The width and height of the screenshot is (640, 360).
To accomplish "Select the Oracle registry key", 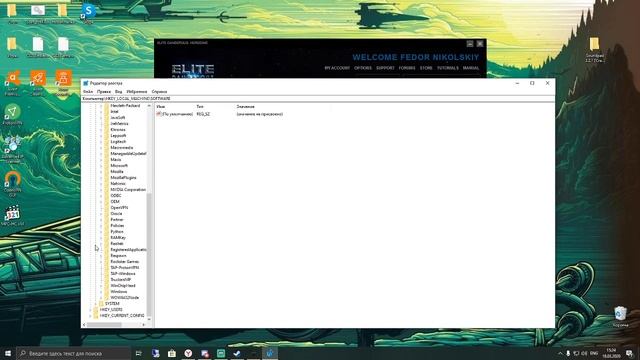I will (x=116, y=213).
